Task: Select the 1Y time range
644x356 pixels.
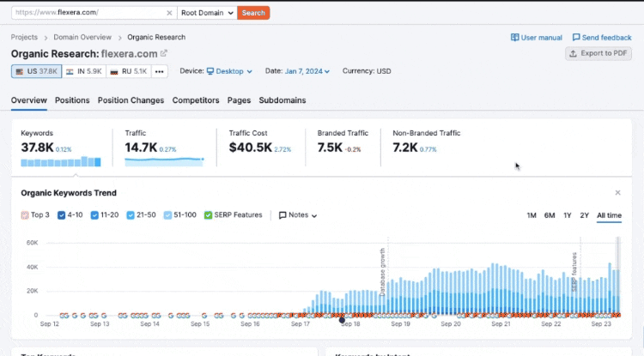Action: (x=568, y=215)
